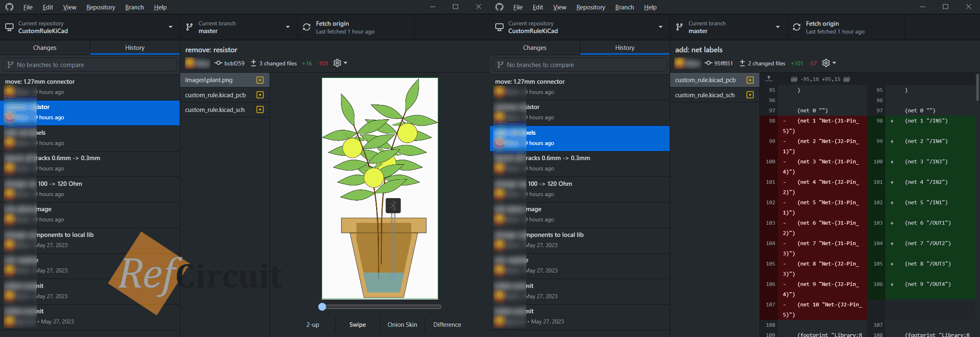The height and width of the screenshot is (337, 980).
Task: Click commit hash 95ff851
Action: pyautogui.click(x=724, y=63)
